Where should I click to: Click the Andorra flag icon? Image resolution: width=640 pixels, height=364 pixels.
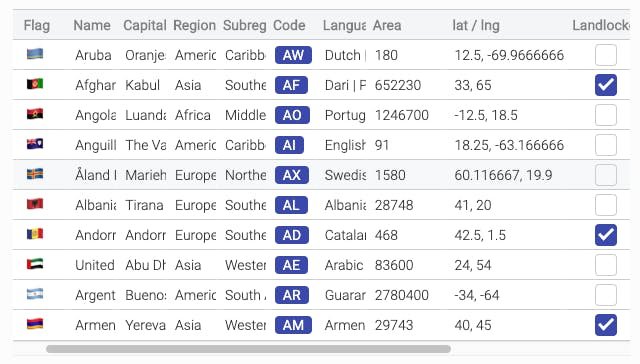tap(35, 234)
